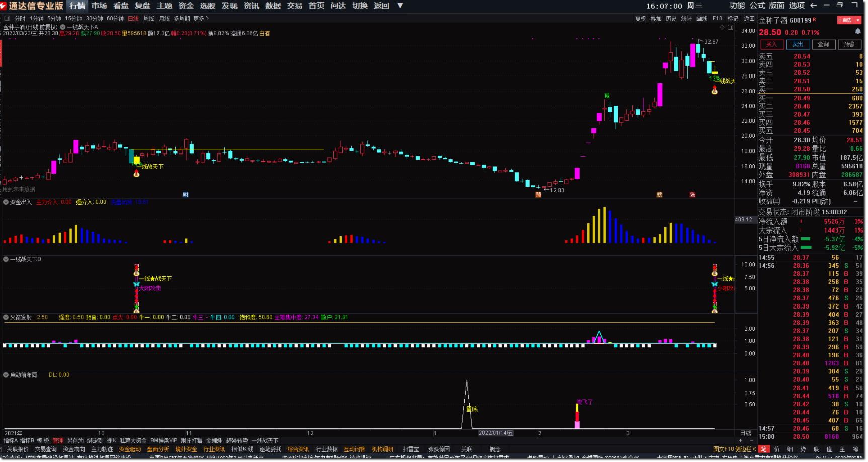Click the 画线 toolbar button
This screenshot has width=868, height=462.
702,19
